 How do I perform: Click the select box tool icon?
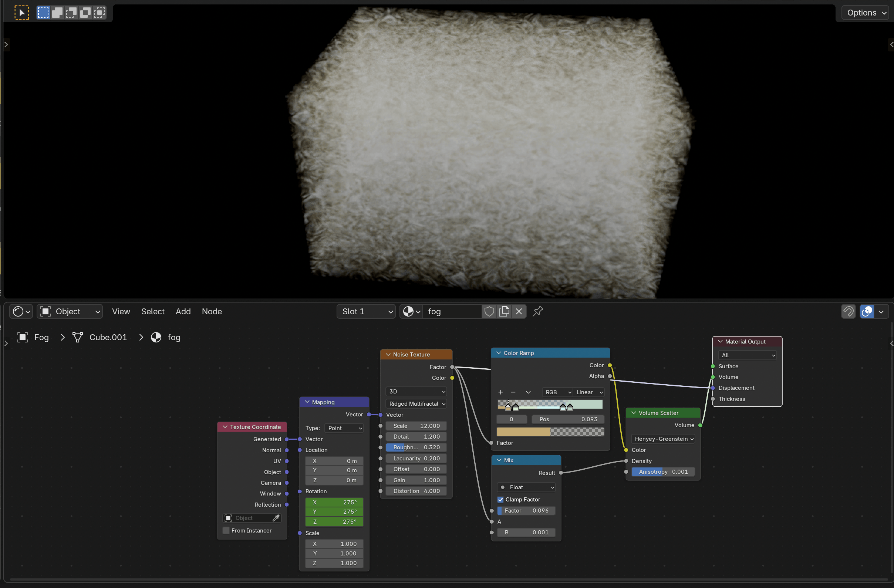[21, 13]
